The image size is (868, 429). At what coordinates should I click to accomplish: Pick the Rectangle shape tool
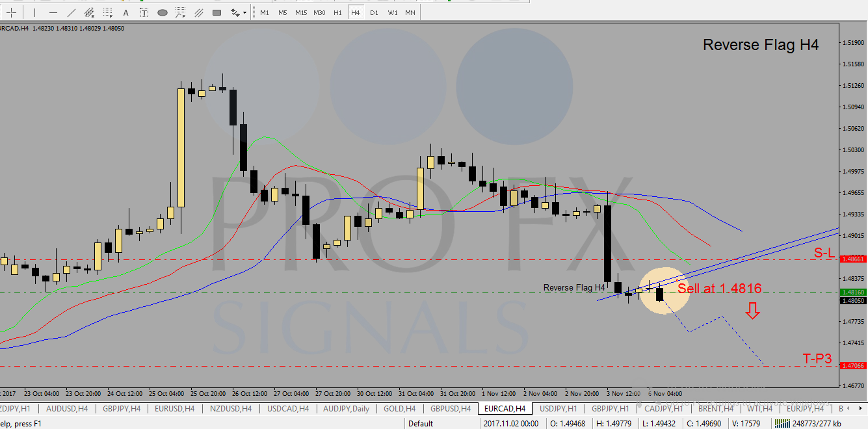point(217,12)
